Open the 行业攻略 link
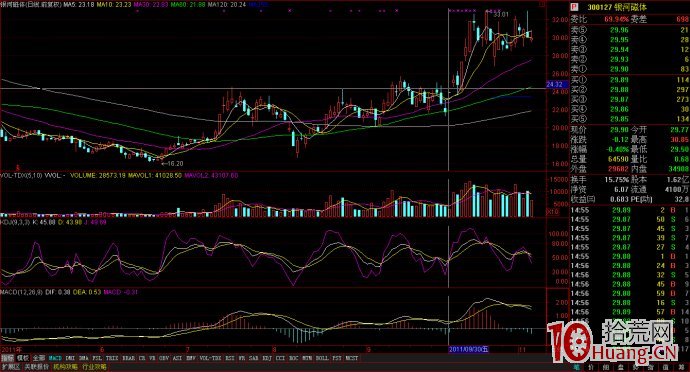 click(94, 366)
